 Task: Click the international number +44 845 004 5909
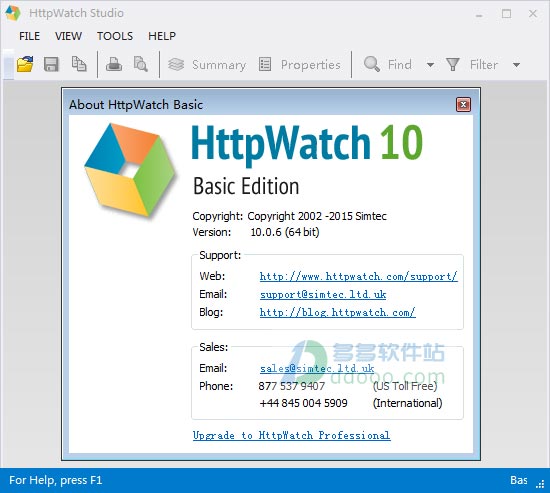click(x=303, y=403)
